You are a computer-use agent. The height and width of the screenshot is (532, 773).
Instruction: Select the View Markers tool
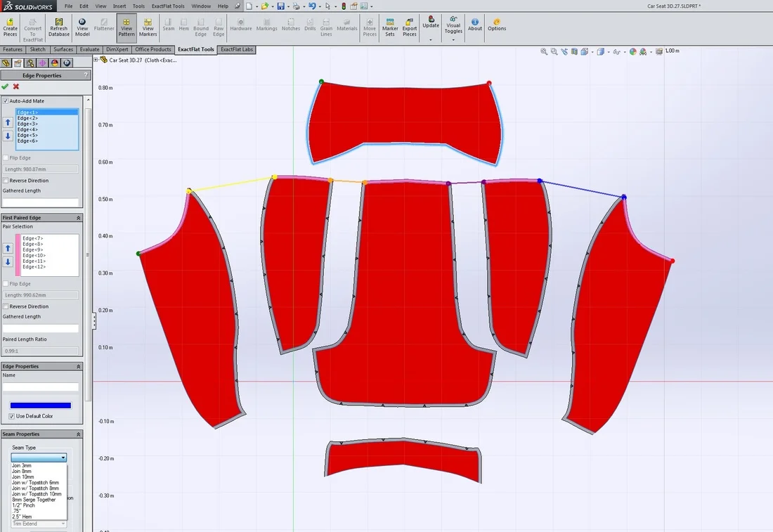point(148,28)
